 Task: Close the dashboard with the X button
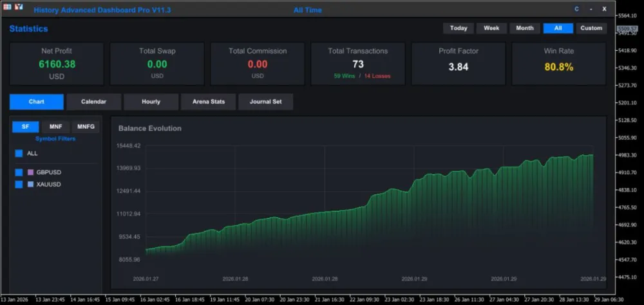[604, 9]
